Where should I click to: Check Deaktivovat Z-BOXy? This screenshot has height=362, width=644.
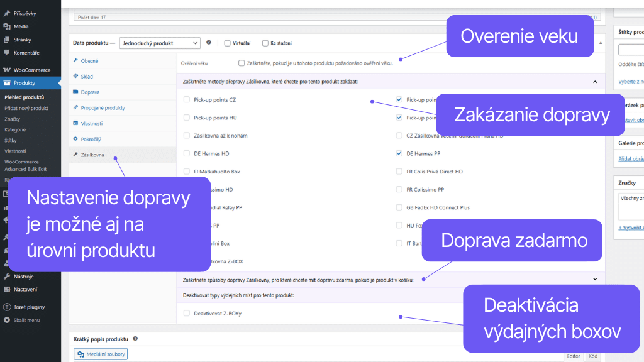(x=187, y=313)
